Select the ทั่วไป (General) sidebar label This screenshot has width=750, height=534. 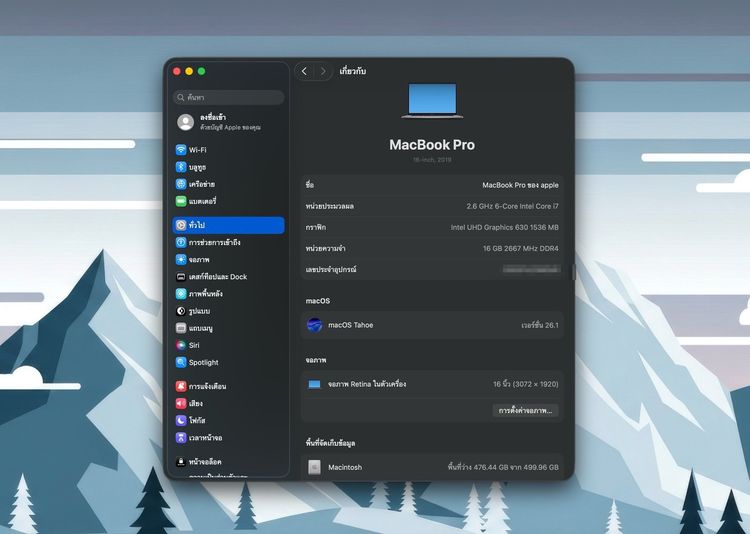click(197, 225)
